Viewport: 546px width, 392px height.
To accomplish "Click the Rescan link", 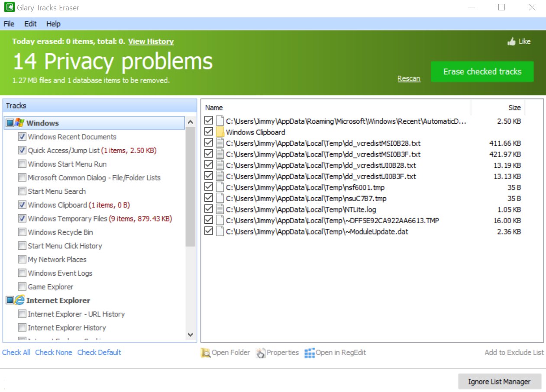I will coord(409,79).
